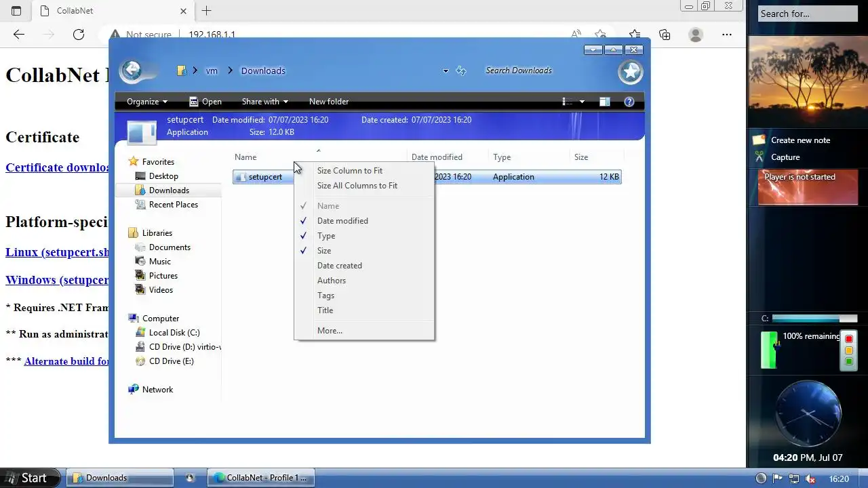Open the Organize dropdown menu
The width and height of the screenshot is (868, 488).
(x=147, y=102)
